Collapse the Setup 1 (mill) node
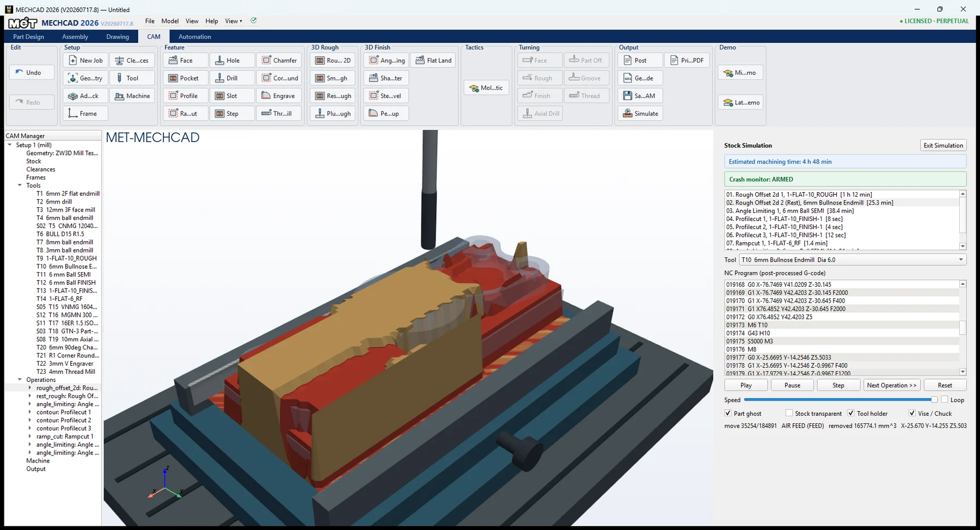Screen dimensions: 980x530 (10, 145)
